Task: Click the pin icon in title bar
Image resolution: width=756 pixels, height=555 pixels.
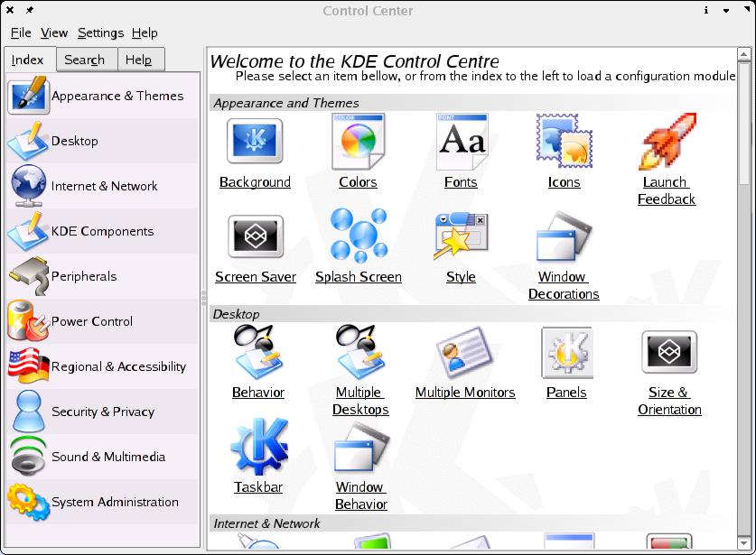Action: [30, 10]
